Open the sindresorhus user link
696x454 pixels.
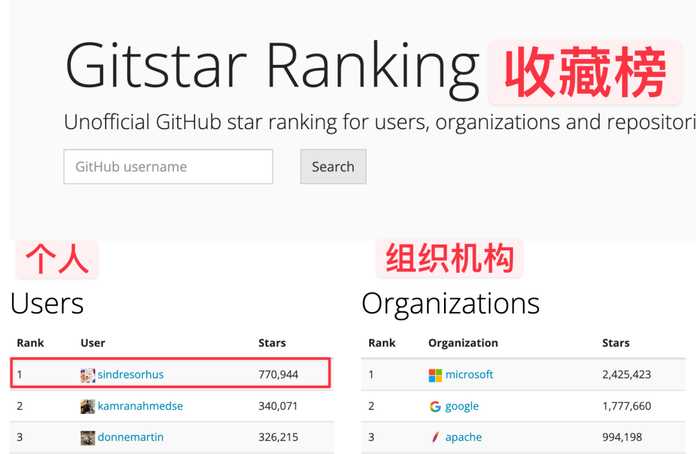[130, 375]
